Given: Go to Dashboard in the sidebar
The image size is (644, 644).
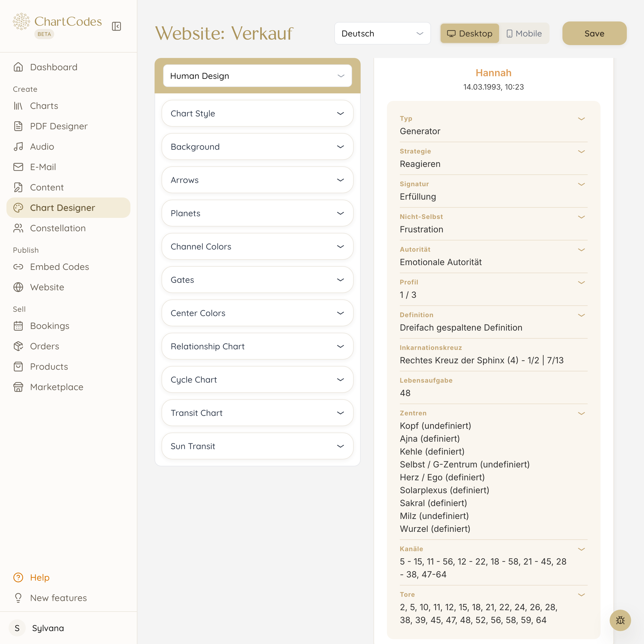Looking at the screenshot, I should 68,67.
